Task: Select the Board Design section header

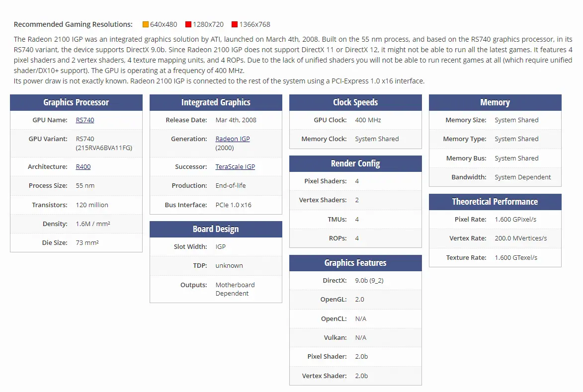Action: [x=216, y=229]
